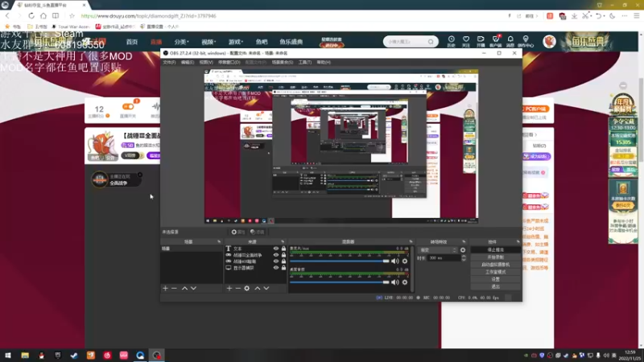
Task: Toggle lock on third game capture source
Action: pyautogui.click(x=283, y=261)
